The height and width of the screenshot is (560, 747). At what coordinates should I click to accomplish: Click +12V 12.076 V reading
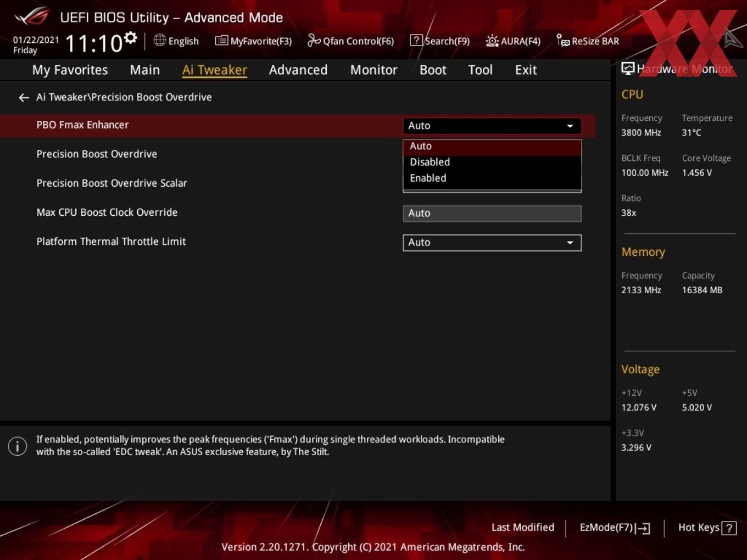(639, 408)
